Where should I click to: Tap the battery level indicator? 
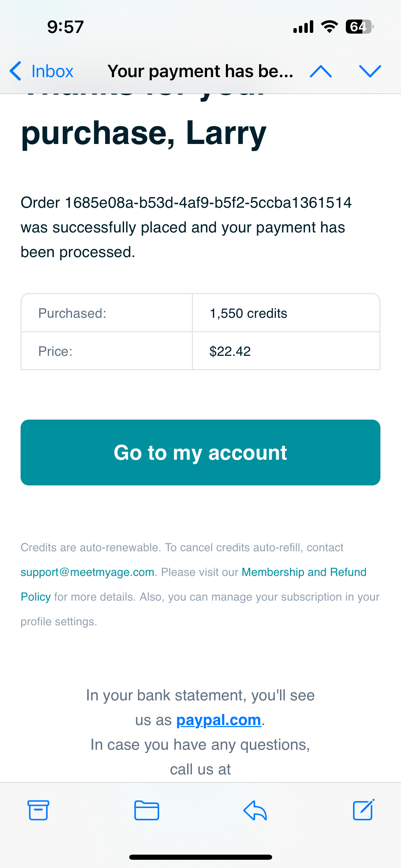coord(359,26)
